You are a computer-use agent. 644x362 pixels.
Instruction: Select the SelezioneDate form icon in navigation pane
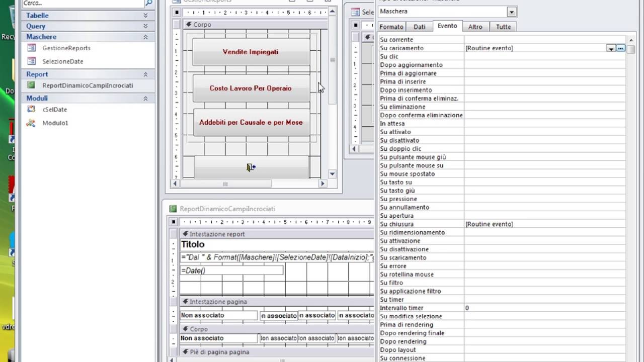(x=32, y=61)
